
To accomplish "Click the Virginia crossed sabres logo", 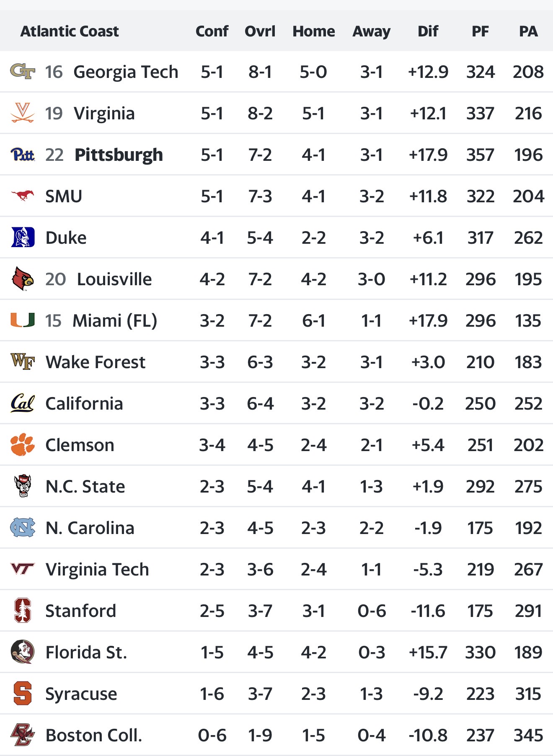I will click(x=22, y=113).
